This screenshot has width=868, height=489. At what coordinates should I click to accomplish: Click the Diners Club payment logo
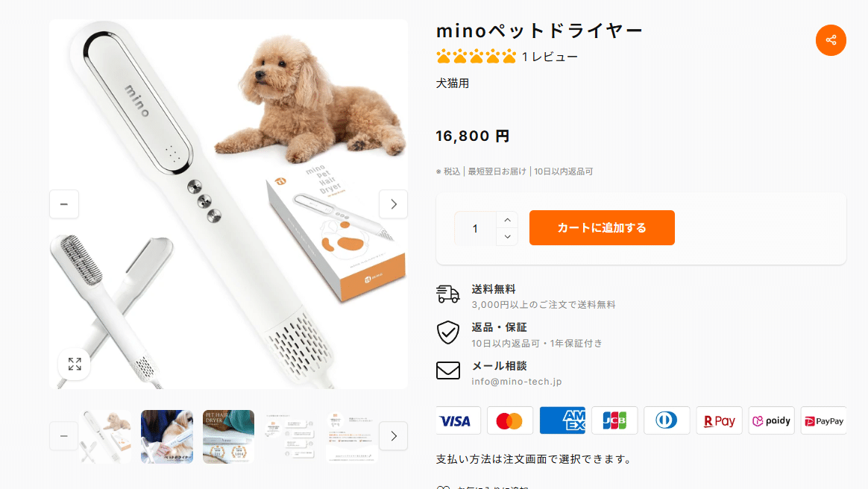click(x=667, y=421)
